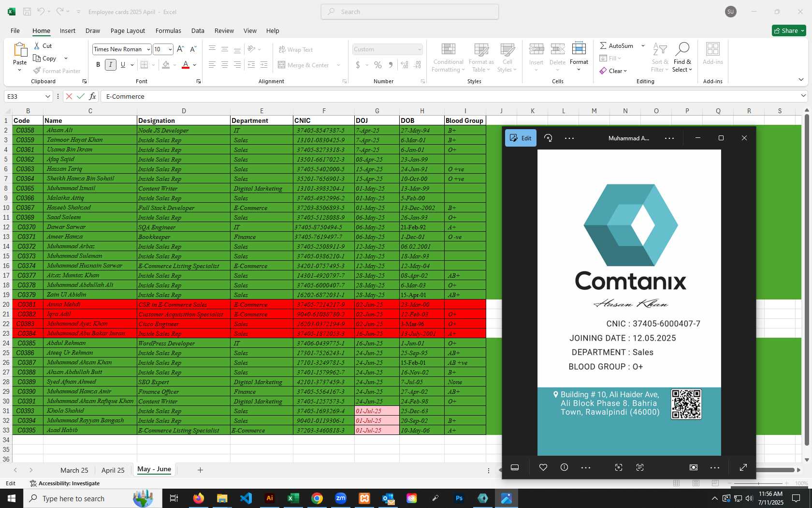The width and height of the screenshot is (812, 508).
Task: Middle-align the cell contents
Action: [x=224, y=49]
